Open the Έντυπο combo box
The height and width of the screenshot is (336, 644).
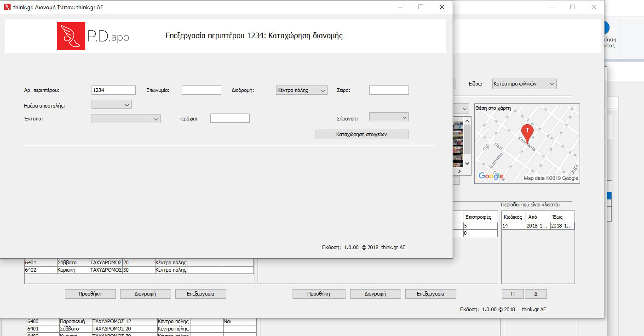point(126,119)
